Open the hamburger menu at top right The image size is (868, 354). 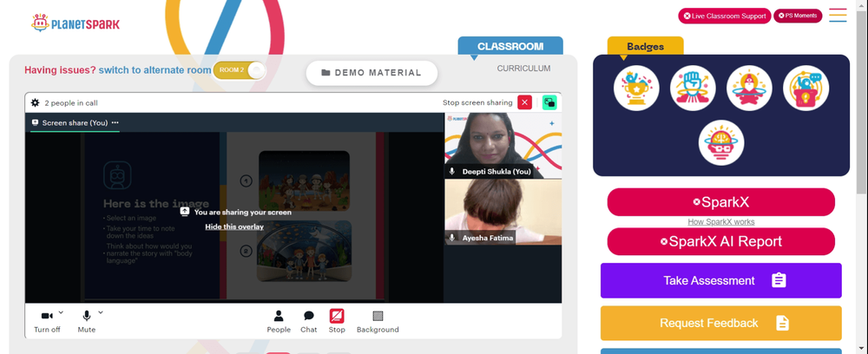[838, 15]
